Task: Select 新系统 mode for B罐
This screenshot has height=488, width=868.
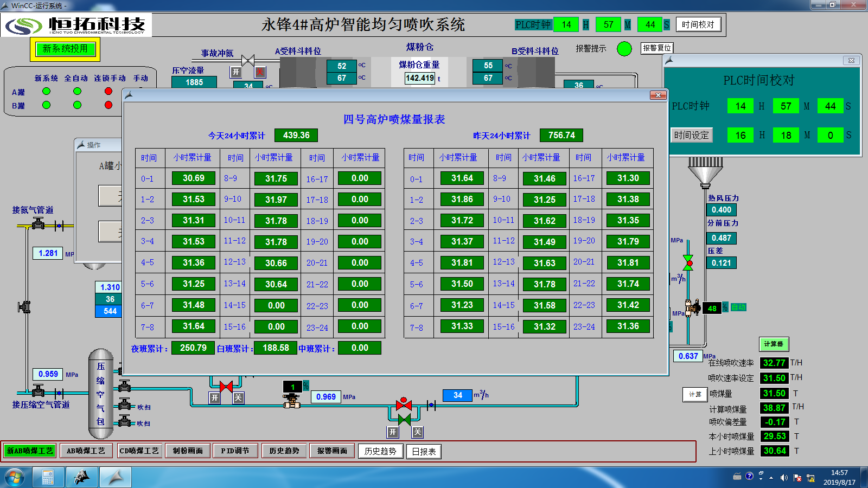Action: click(x=46, y=105)
